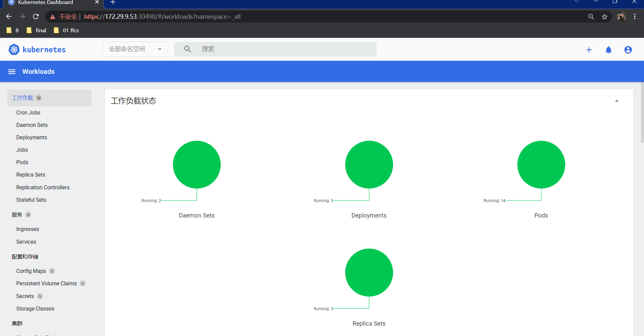Open Ingresses in sidebar
This screenshot has height=336, width=644.
click(x=28, y=229)
